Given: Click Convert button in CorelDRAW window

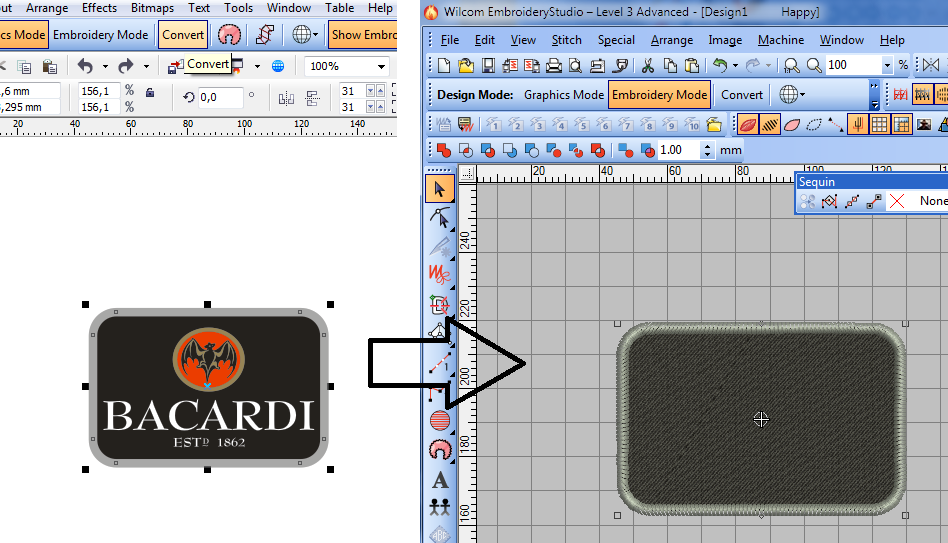Looking at the screenshot, I should [x=183, y=34].
